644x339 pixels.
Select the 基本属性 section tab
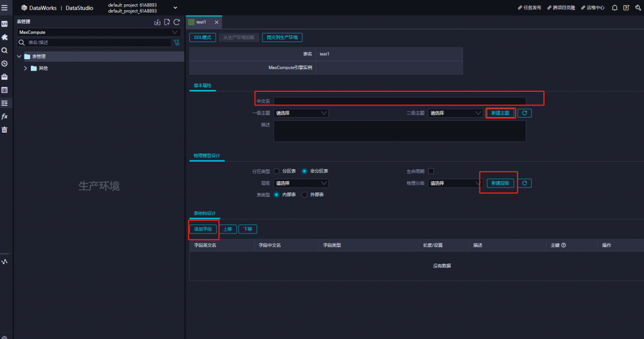pos(203,86)
